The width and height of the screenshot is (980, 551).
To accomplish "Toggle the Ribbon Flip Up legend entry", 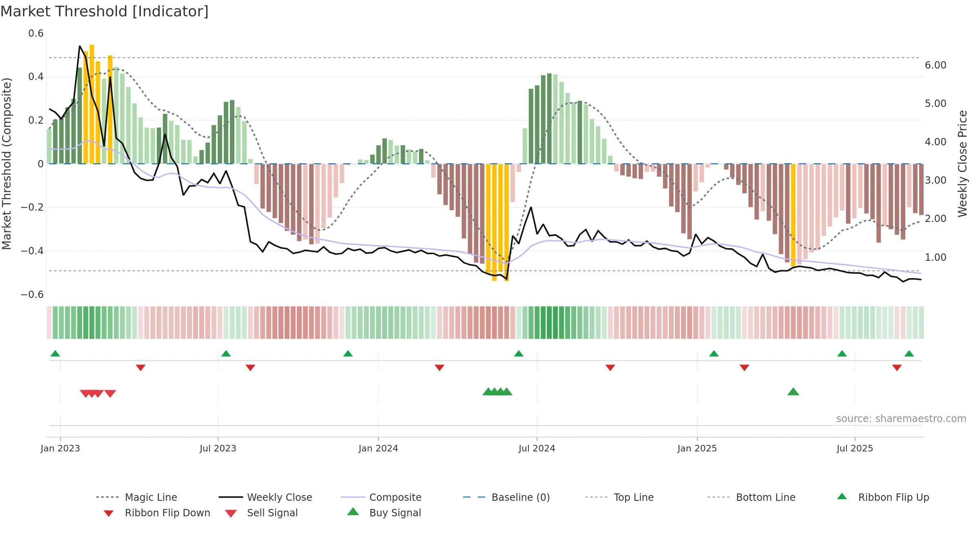I will pos(883,497).
